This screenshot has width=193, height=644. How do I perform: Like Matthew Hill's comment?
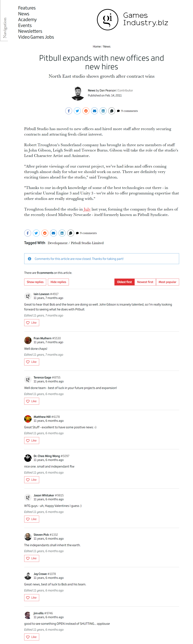(32, 440)
